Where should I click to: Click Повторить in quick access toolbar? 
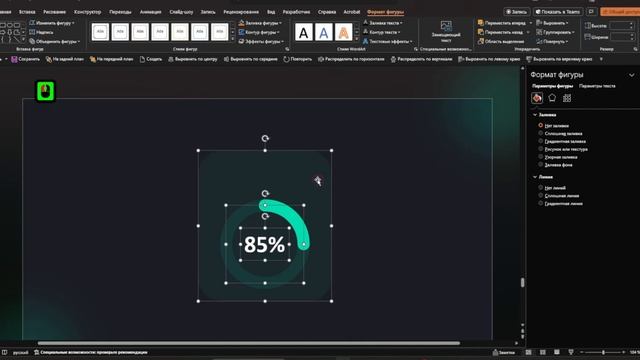298,59
